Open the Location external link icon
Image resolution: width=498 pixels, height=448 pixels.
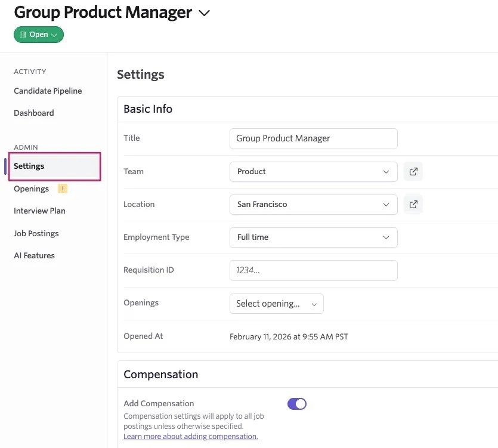click(x=413, y=204)
